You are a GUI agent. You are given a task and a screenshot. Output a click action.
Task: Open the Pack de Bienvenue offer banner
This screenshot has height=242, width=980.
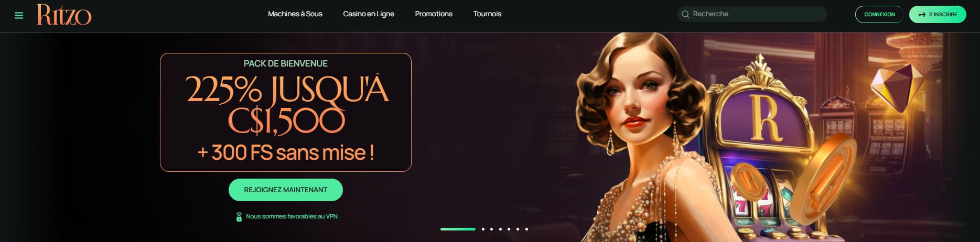pyautogui.click(x=286, y=112)
